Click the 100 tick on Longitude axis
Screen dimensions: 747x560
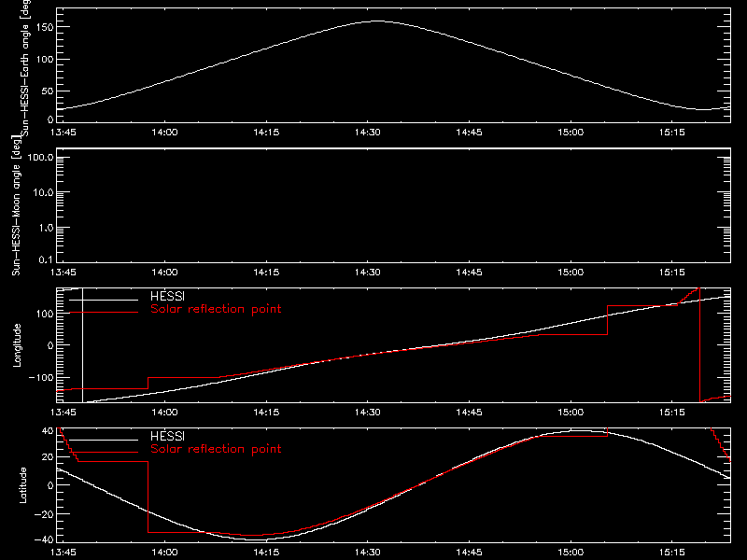[46, 314]
